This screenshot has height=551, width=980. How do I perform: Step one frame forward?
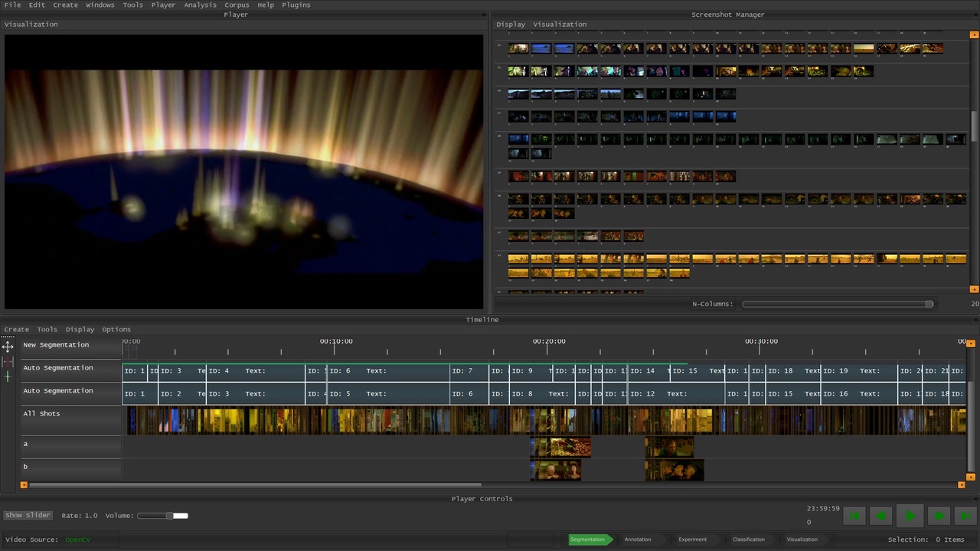938,516
